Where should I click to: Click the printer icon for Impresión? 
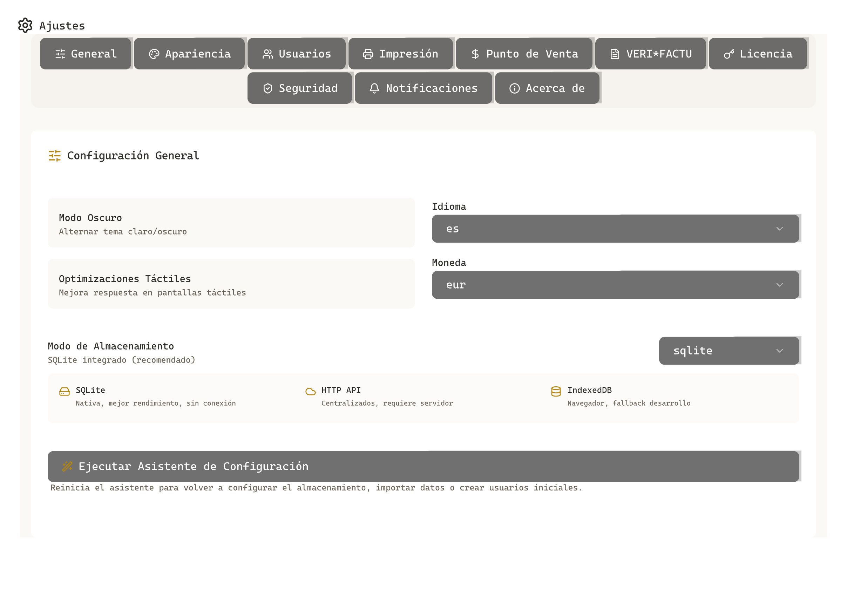368,54
